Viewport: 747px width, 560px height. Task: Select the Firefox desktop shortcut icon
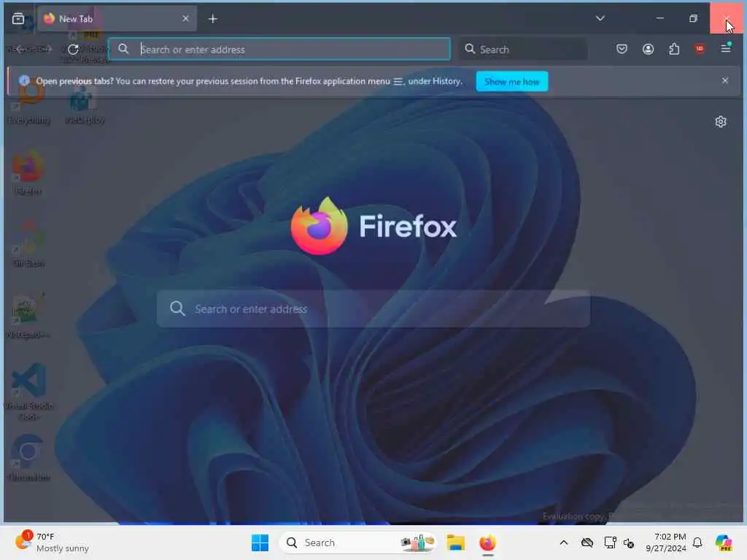(x=28, y=173)
